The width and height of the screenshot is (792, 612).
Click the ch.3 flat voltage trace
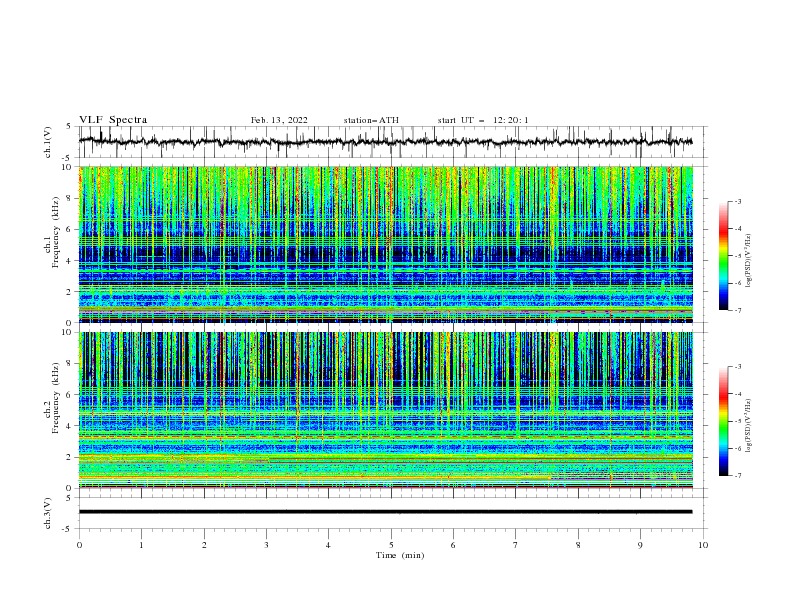click(x=385, y=512)
